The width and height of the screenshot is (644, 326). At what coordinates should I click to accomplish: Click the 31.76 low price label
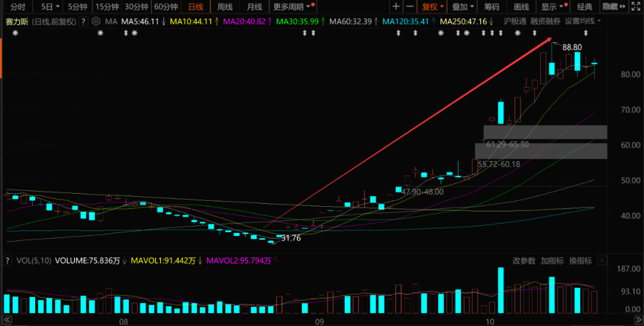coord(291,238)
